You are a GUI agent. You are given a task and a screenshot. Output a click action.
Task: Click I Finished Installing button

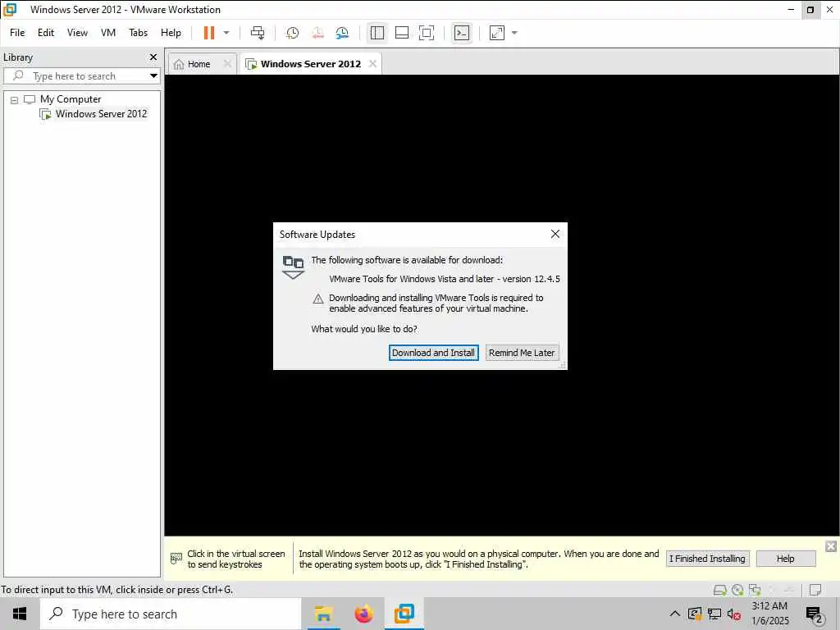(707, 559)
